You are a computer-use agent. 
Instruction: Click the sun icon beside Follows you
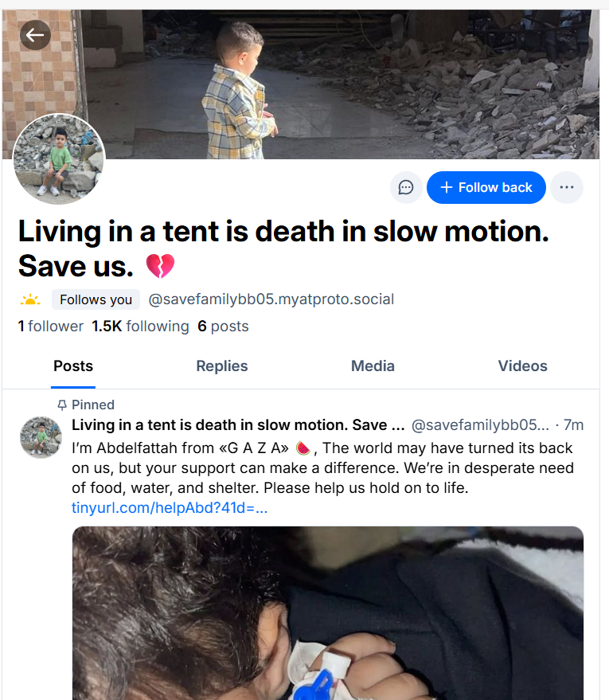pyautogui.click(x=30, y=300)
